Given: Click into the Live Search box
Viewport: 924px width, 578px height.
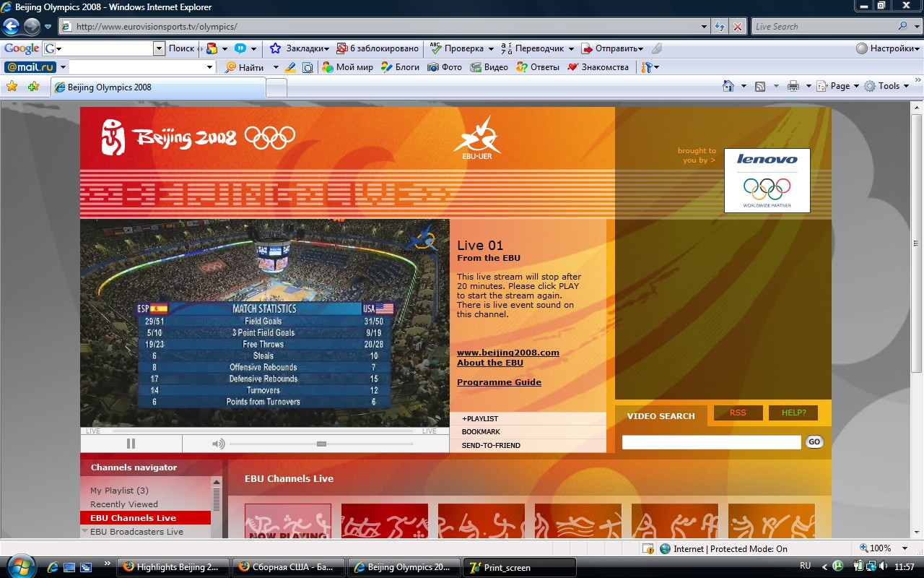Looking at the screenshot, I should tap(823, 27).
